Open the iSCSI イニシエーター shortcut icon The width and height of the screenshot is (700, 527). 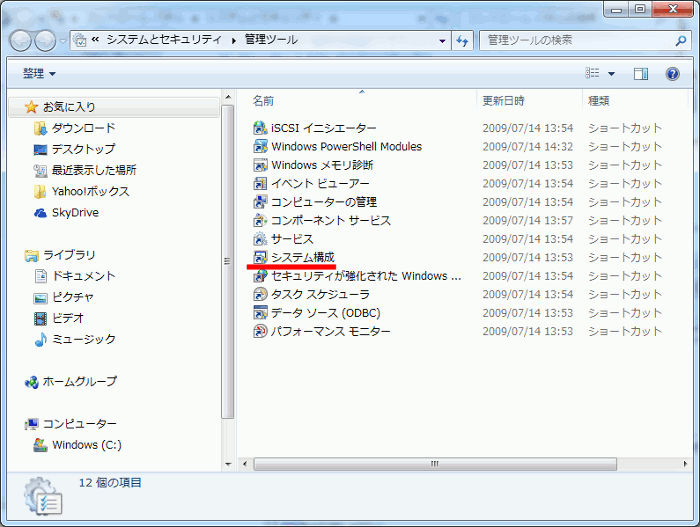coord(260,128)
